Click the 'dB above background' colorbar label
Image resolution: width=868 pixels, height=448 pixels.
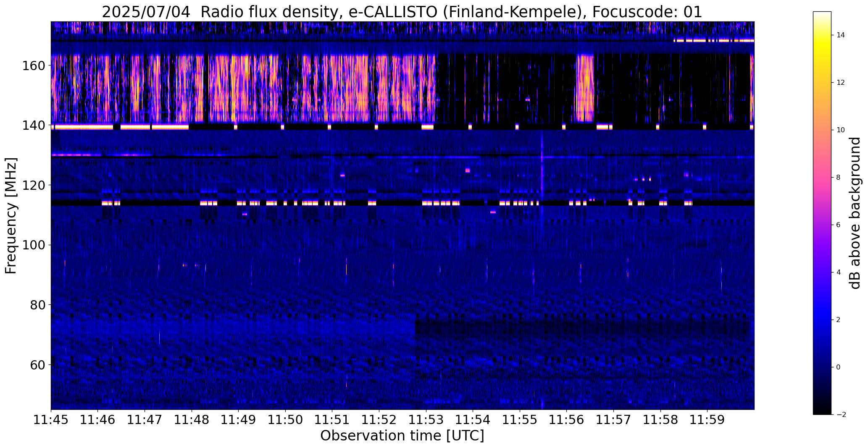[x=855, y=213]
